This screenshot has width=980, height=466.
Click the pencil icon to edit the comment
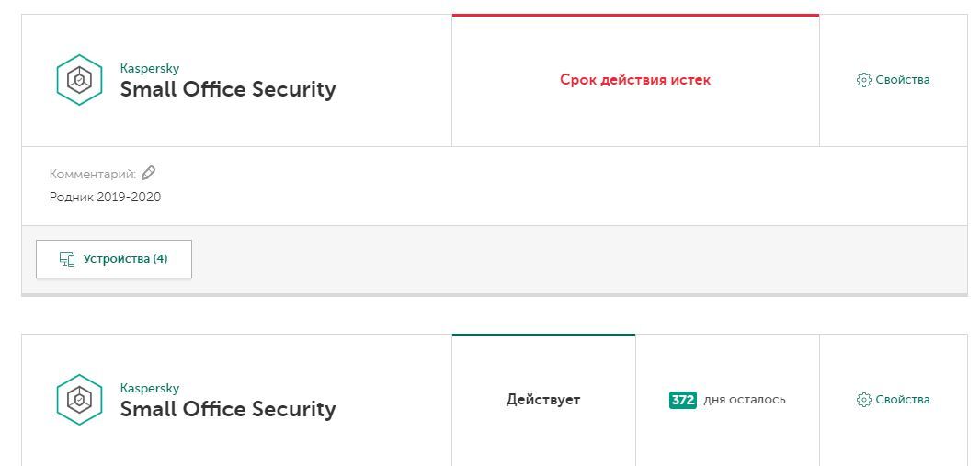149,173
